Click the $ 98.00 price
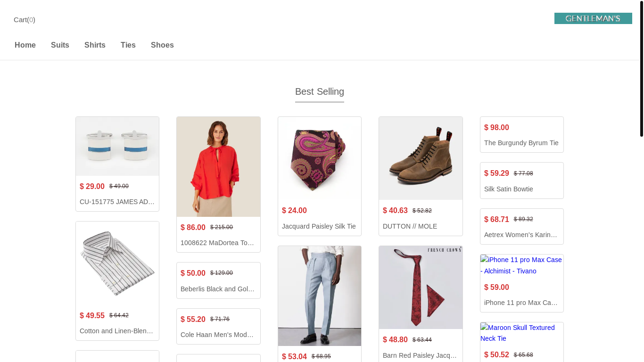 click(496, 128)
